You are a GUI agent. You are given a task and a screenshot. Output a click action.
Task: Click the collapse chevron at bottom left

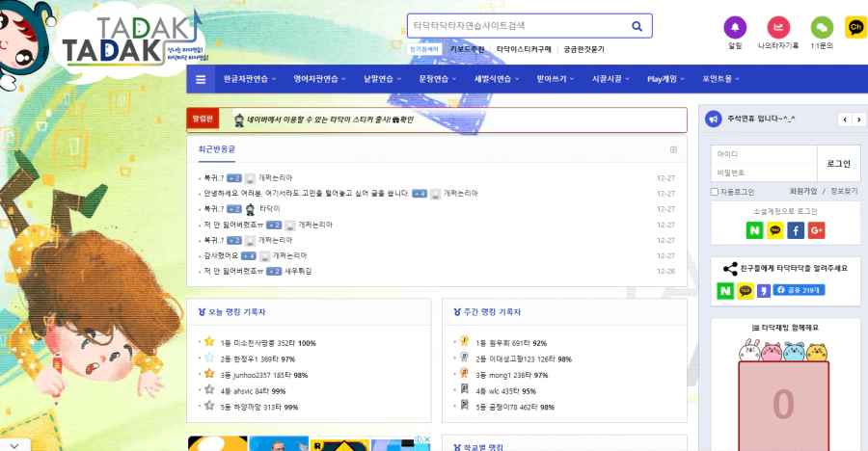14,445
